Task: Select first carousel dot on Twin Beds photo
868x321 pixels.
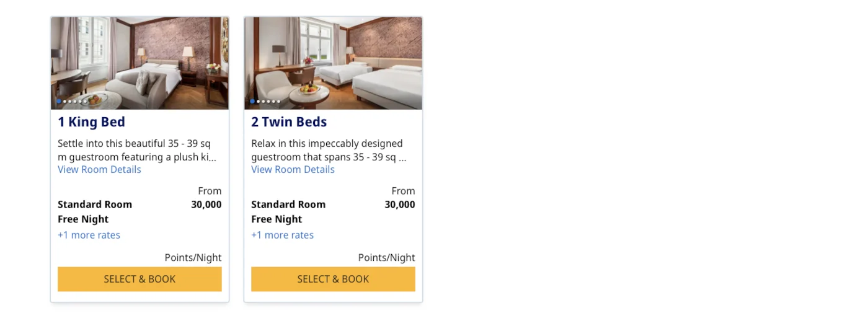Action: pyautogui.click(x=252, y=102)
